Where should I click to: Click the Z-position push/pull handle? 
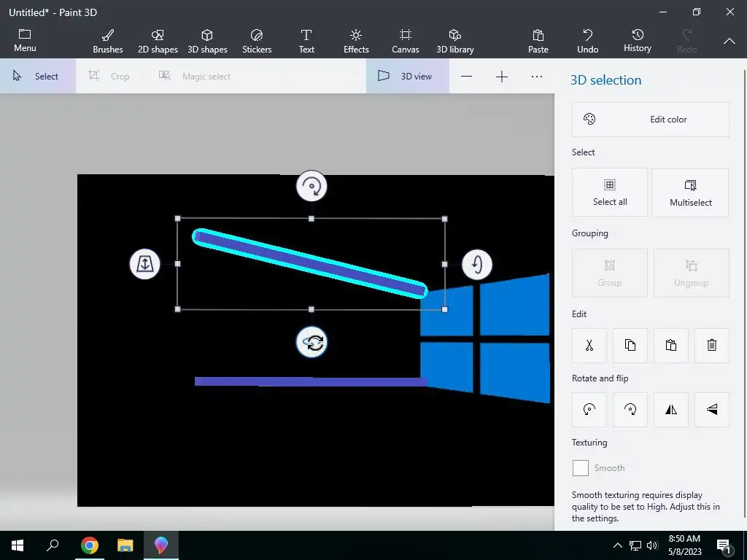click(145, 264)
